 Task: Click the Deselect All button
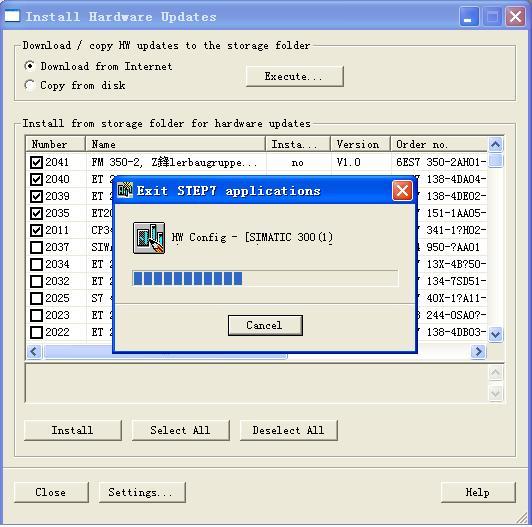click(x=288, y=430)
